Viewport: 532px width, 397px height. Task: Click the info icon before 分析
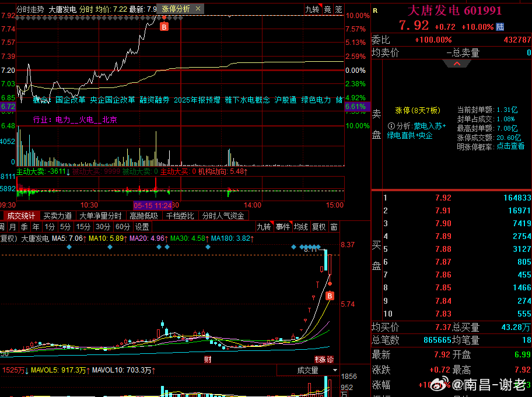tap(391, 126)
